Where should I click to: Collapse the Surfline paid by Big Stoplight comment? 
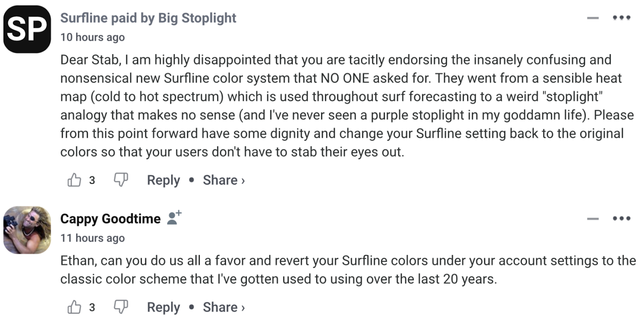[592, 18]
